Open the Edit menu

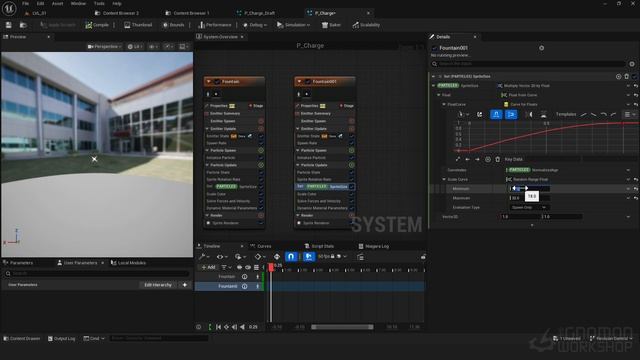click(x=40, y=3)
